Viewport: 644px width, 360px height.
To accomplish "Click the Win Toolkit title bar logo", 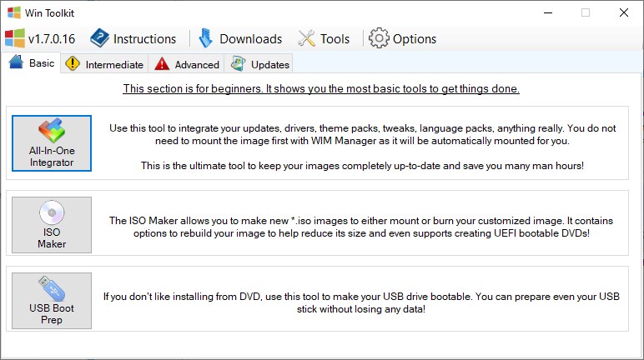I will [13, 13].
